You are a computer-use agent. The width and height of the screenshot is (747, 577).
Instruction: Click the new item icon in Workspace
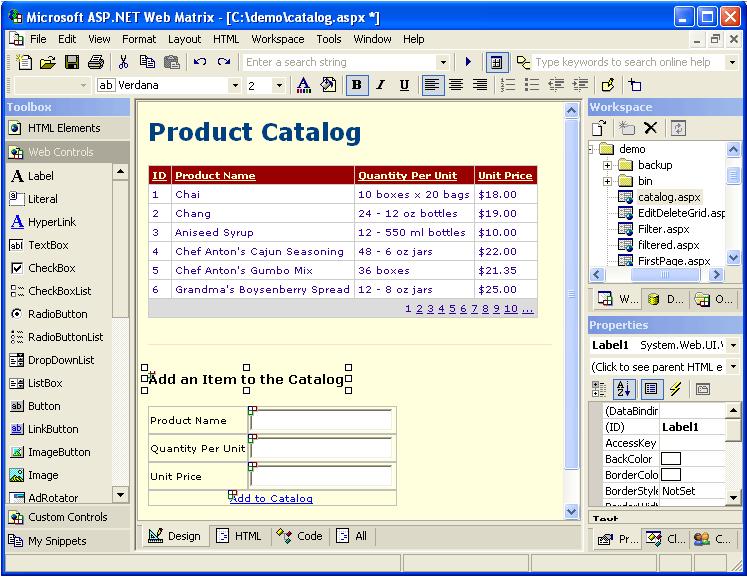click(599, 128)
